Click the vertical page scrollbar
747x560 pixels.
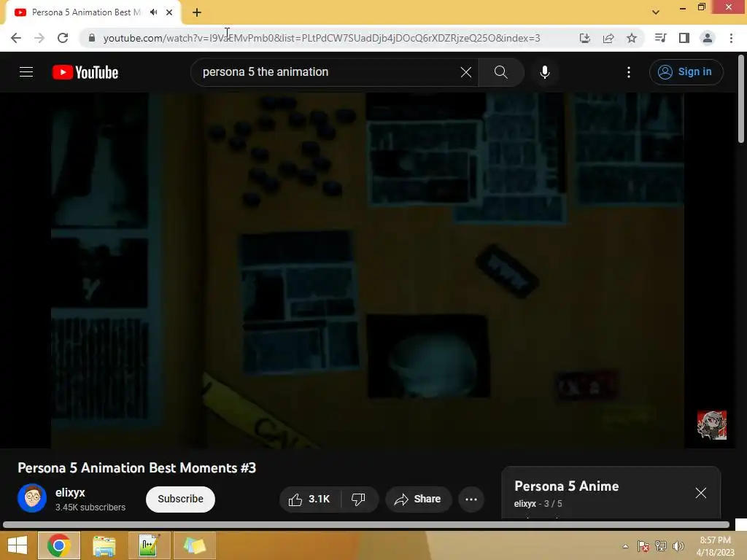(x=741, y=99)
